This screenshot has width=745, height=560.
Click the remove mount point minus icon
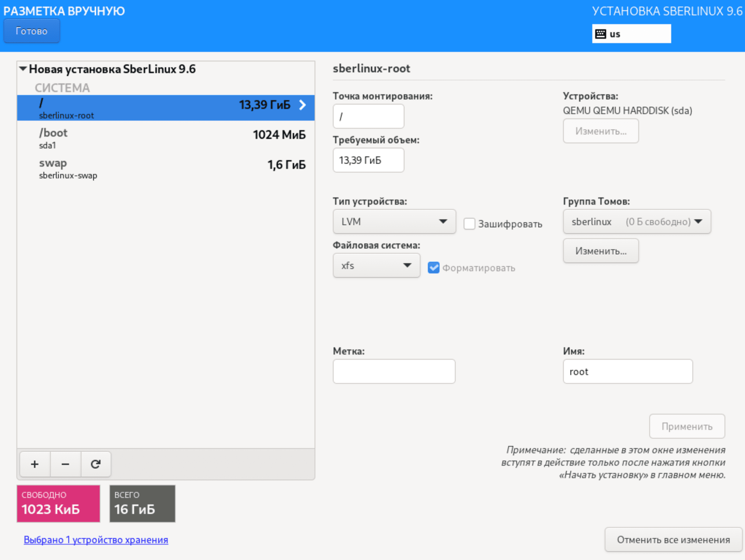tap(65, 464)
